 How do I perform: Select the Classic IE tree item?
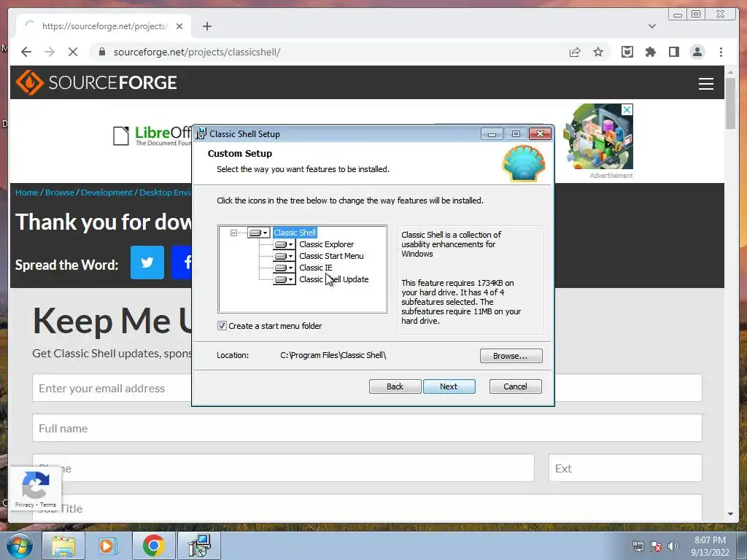pos(315,268)
